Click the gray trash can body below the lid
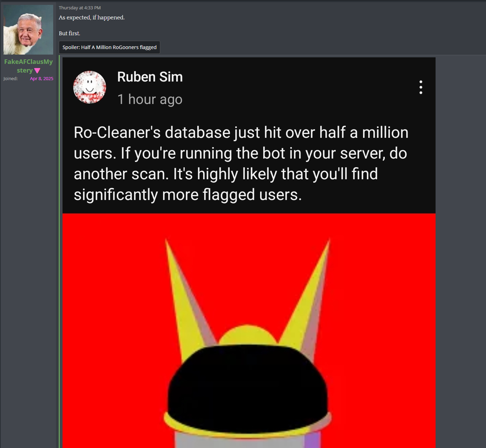 (x=247, y=439)
